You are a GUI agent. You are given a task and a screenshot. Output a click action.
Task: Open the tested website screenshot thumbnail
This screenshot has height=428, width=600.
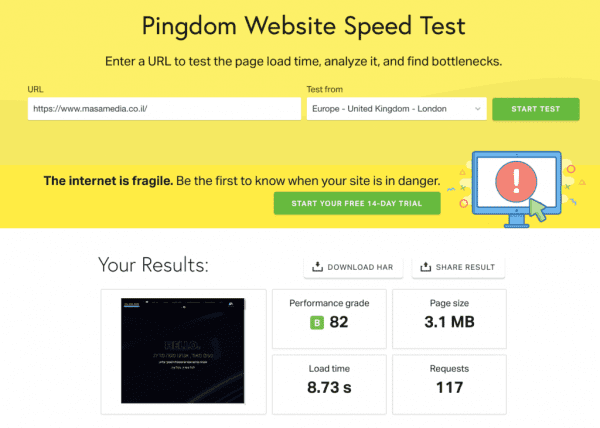[x=184, y=350]
